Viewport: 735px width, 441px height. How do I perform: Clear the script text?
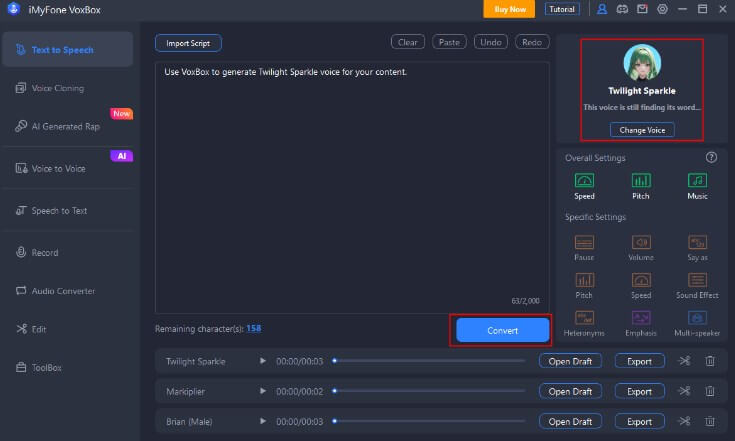407,42
